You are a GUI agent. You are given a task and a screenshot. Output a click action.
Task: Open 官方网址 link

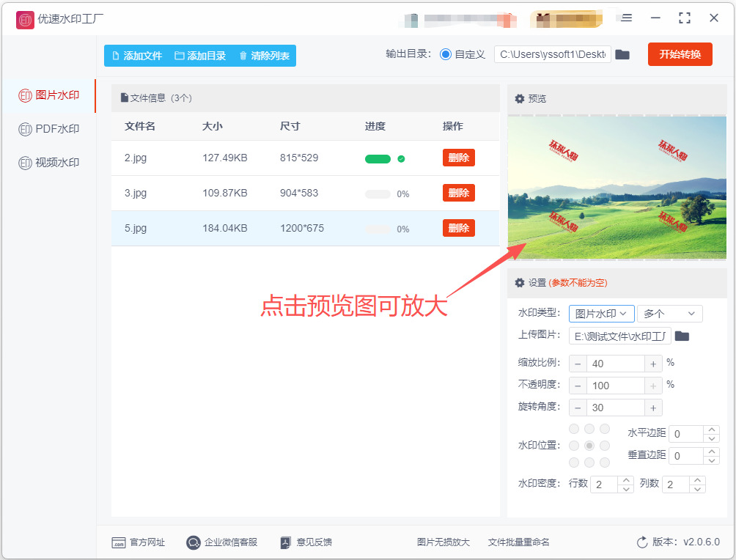click(x=139, y=542)
